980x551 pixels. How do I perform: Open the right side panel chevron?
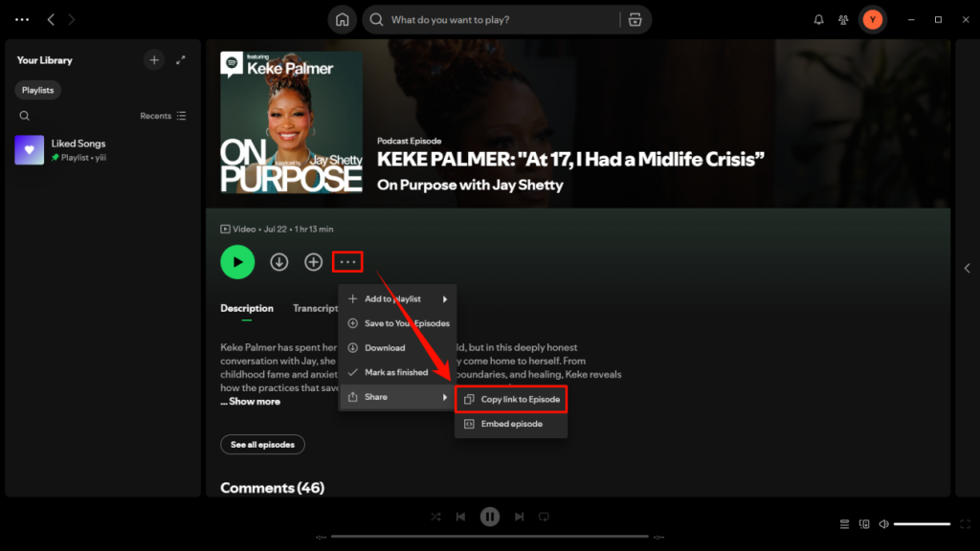[x=967, y=268]
